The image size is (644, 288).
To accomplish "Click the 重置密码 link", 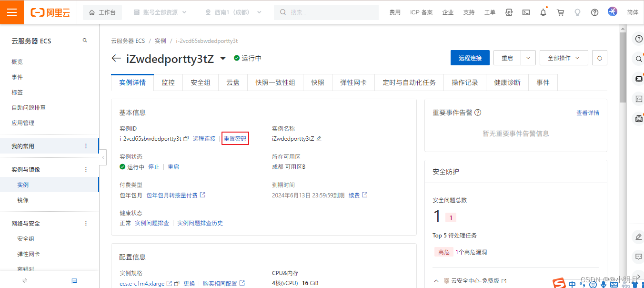I will tap(235, 139).
